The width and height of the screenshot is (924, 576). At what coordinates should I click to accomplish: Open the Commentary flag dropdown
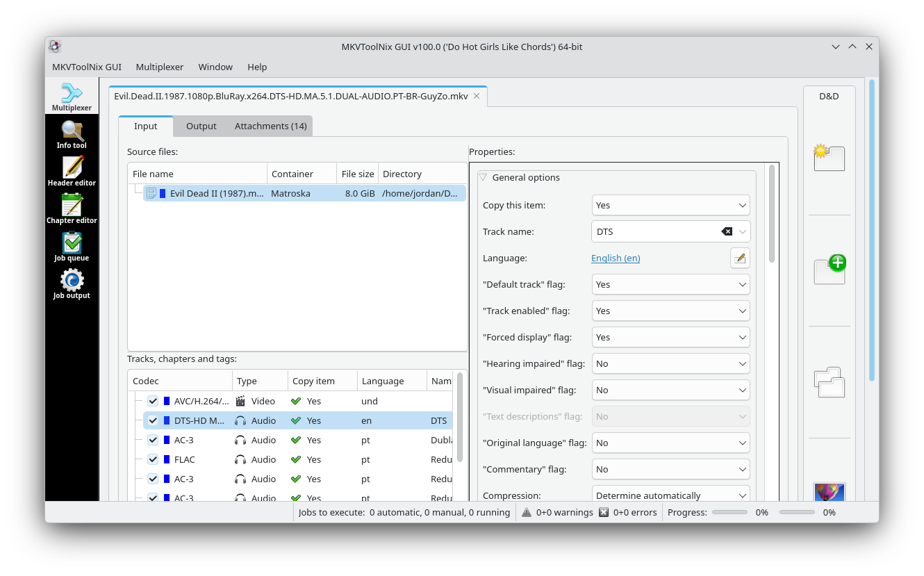click(670, 469)
